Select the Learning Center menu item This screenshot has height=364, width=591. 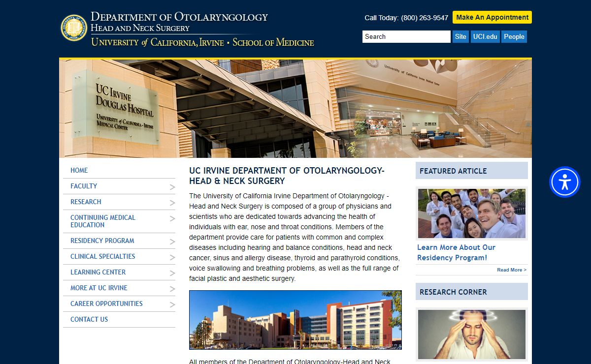point(98,272)
